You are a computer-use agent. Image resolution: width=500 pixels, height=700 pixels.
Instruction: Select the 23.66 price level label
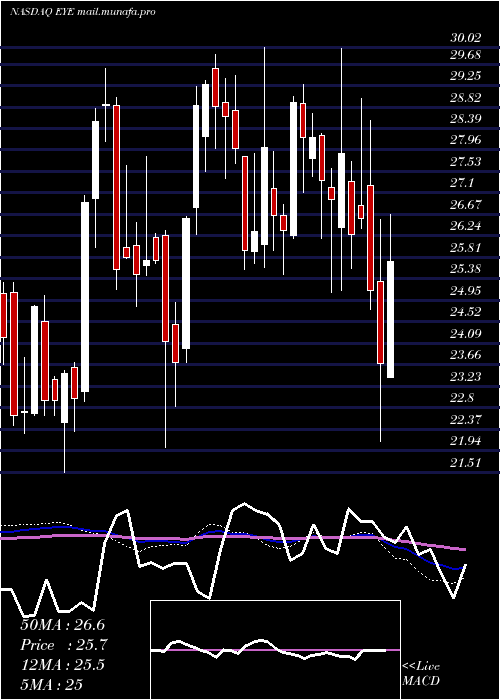(x=466, y=355)
